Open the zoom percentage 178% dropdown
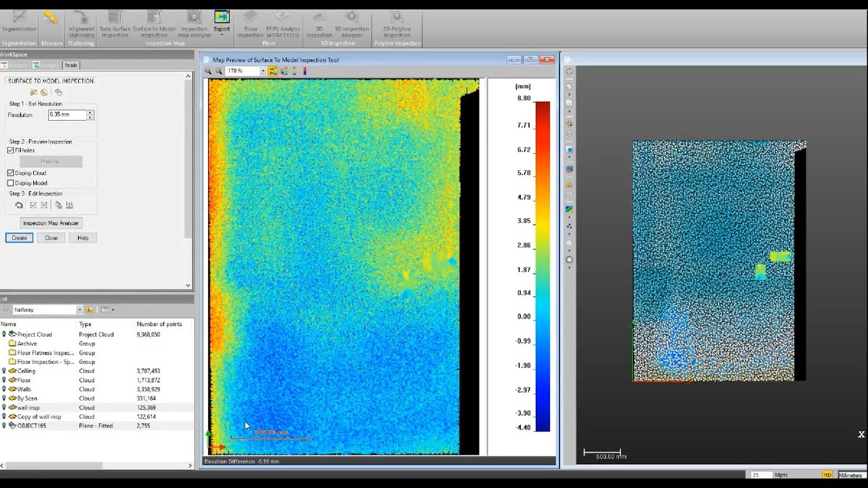 [x=263, y=70]
